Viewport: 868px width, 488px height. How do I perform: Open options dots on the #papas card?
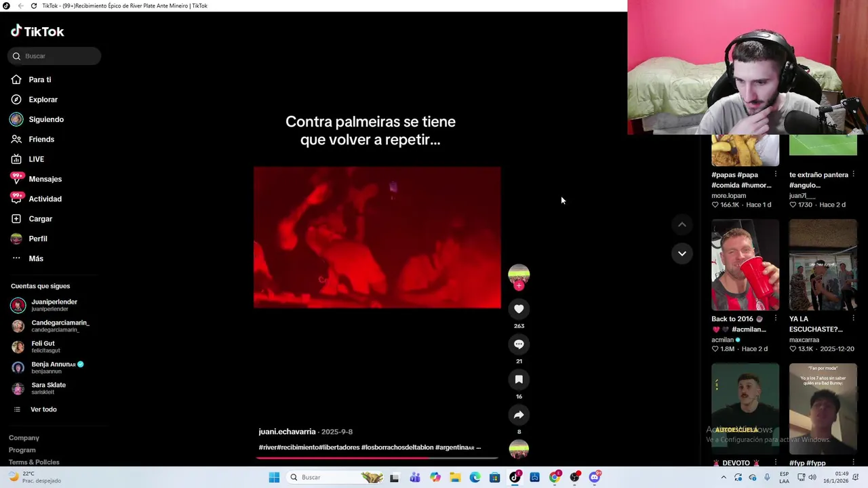point(776,175)
